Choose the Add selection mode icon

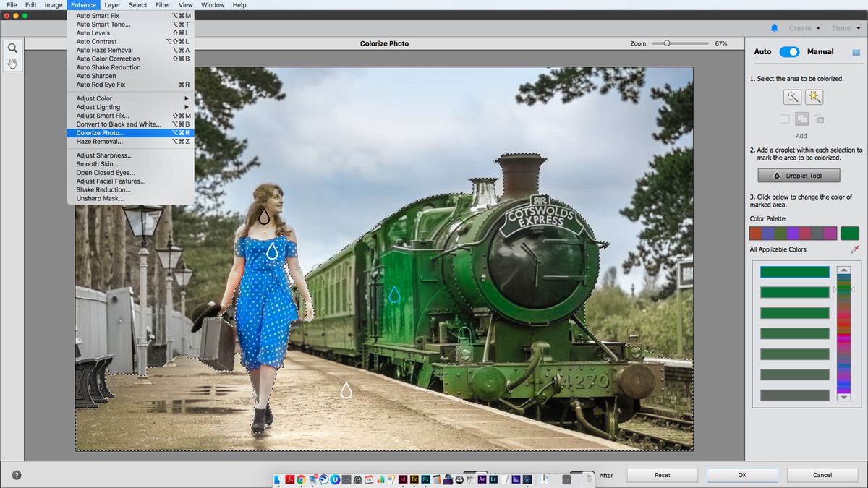pyautogui.click(x=801, y=119)
